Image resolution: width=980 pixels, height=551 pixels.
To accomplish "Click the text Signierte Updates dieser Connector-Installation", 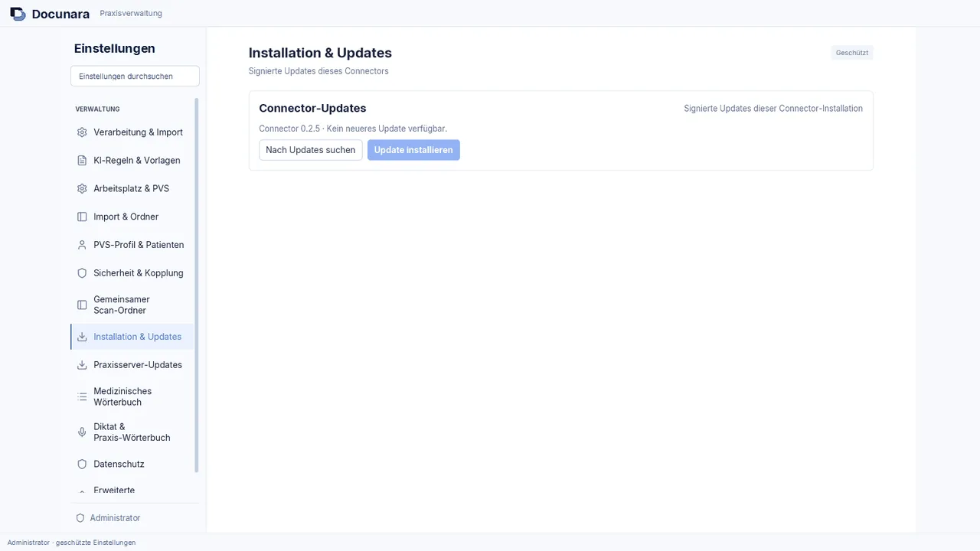I will tap(773, 109).
